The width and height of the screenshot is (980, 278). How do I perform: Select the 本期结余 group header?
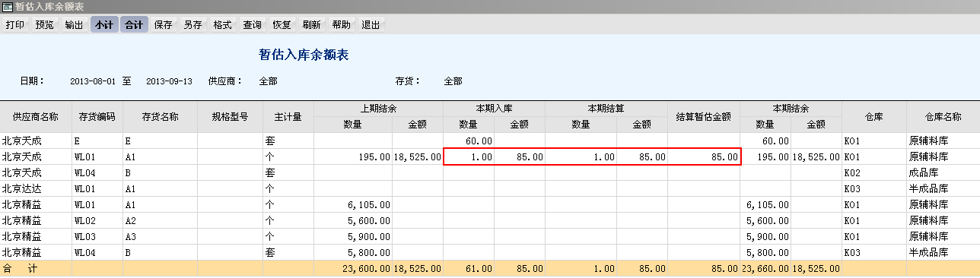coord(791,109)
